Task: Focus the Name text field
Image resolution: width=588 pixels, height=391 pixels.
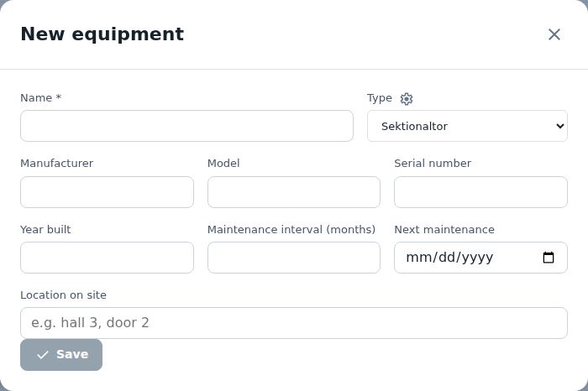Action: pyautogui.click(x=186, y=126)
